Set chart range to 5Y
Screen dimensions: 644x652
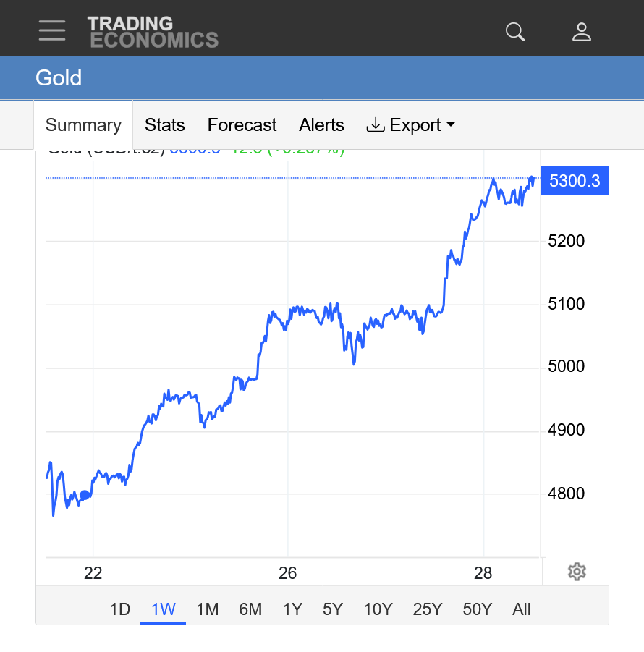coord(333,609)
